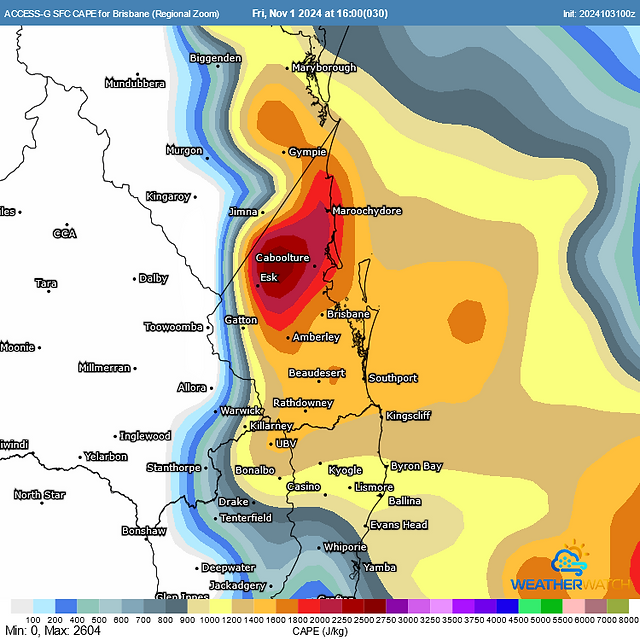Select the pale pink legend swatch near 6000

point(573,606)
